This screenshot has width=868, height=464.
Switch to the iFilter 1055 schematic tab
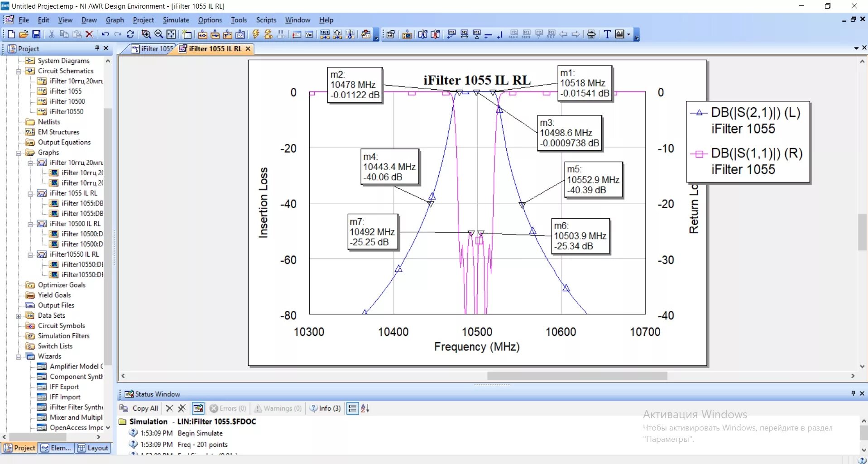pos(152,48)
